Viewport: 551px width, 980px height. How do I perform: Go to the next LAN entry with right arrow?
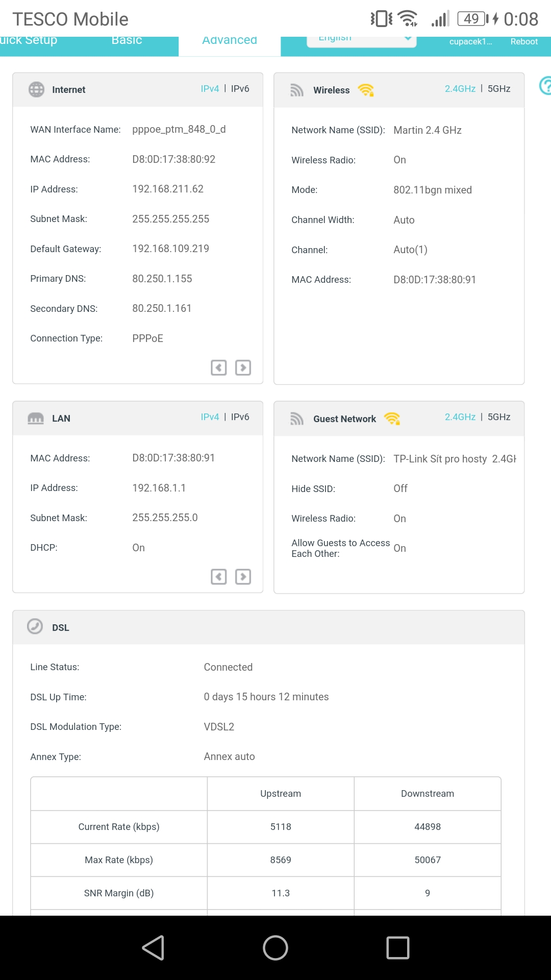pos(243,577)
